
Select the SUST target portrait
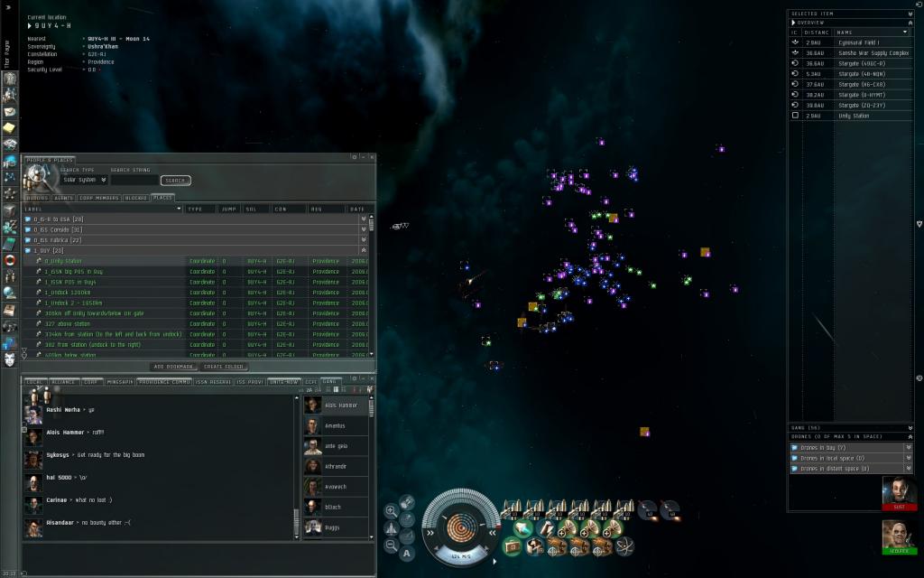[x=899, y=495]
